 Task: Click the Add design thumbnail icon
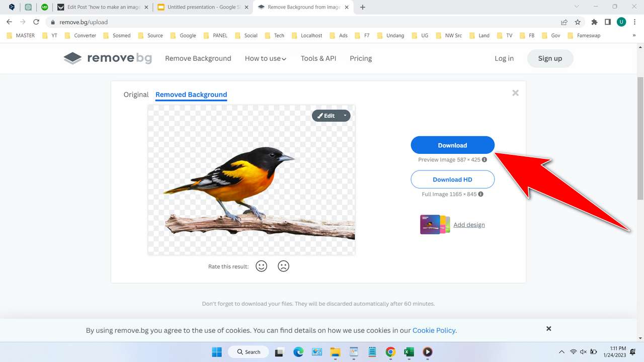coord(435,224)
